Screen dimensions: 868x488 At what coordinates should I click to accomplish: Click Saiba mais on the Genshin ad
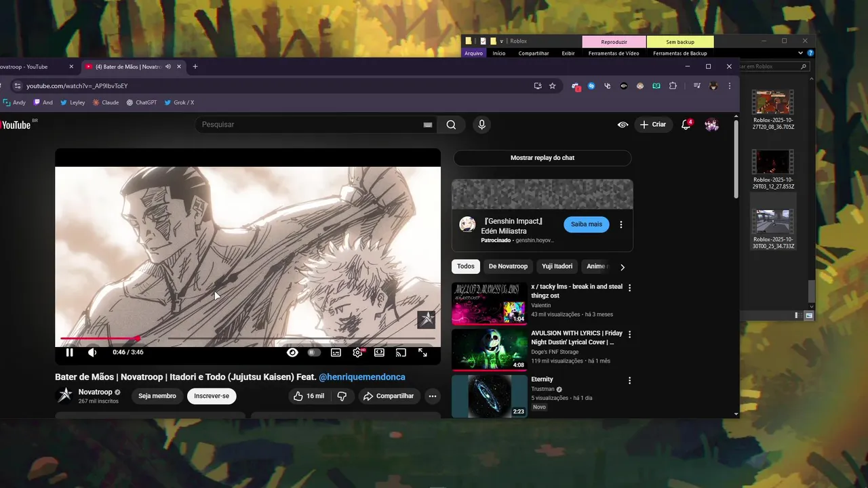[587, 224]
